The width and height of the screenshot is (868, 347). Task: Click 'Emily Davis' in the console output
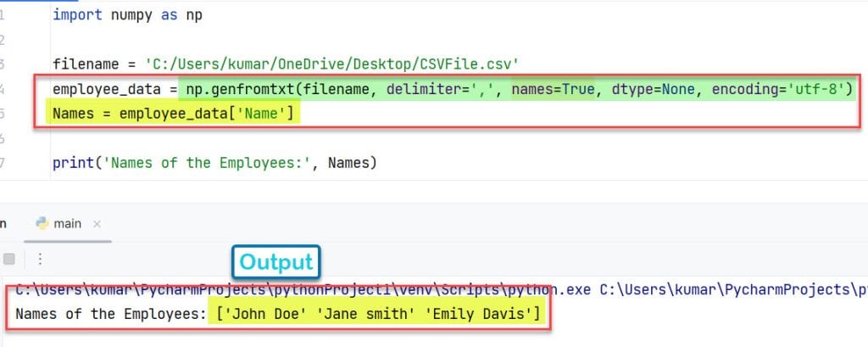pos(479,314)
